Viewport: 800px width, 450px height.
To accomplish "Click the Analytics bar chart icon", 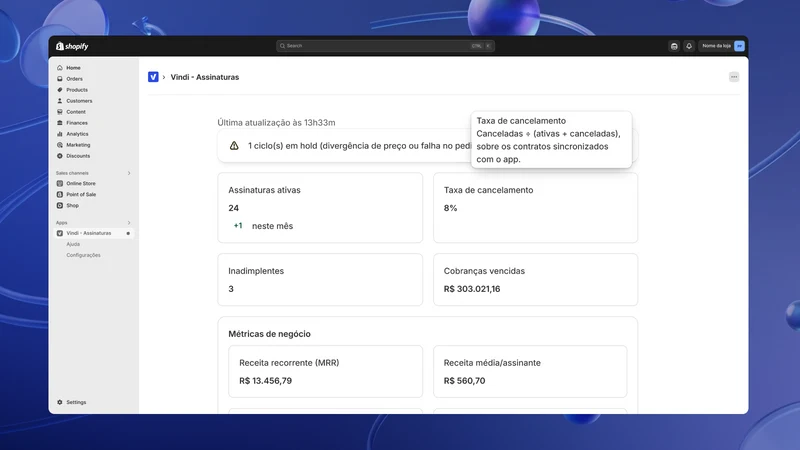I will tap(60, 134).
